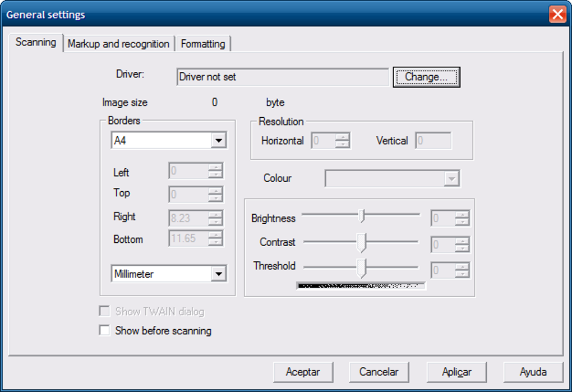This screenshot has width=572, height=392.
Task: Open the Formatting tab
Action: (x=203, y=44)
